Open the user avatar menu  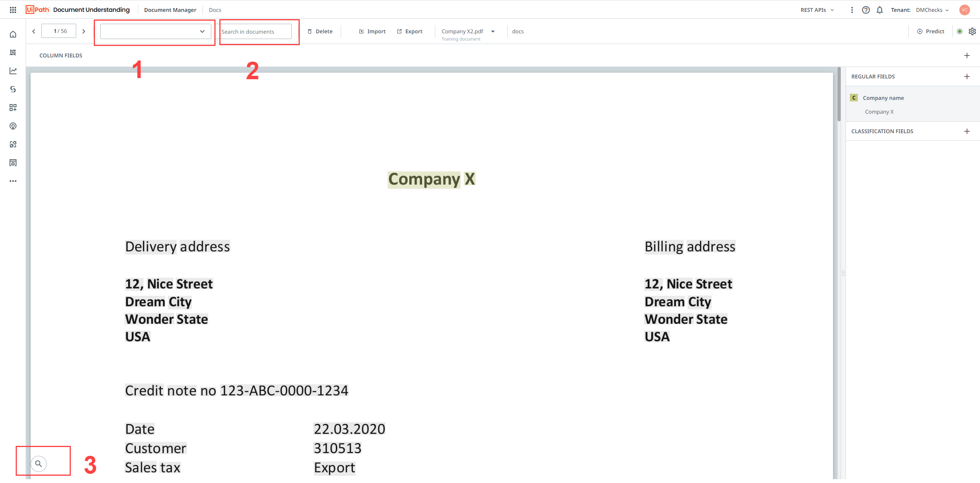[x=965, y=10]
